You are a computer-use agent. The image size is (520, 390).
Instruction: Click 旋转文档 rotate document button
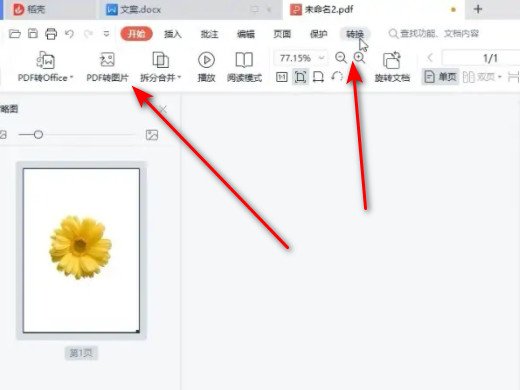[392, 66]
